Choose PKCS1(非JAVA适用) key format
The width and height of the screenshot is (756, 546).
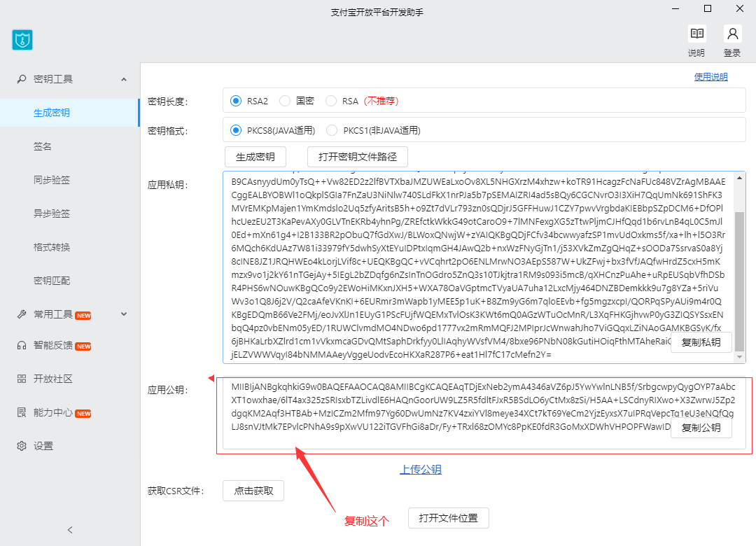pos(331,130)
